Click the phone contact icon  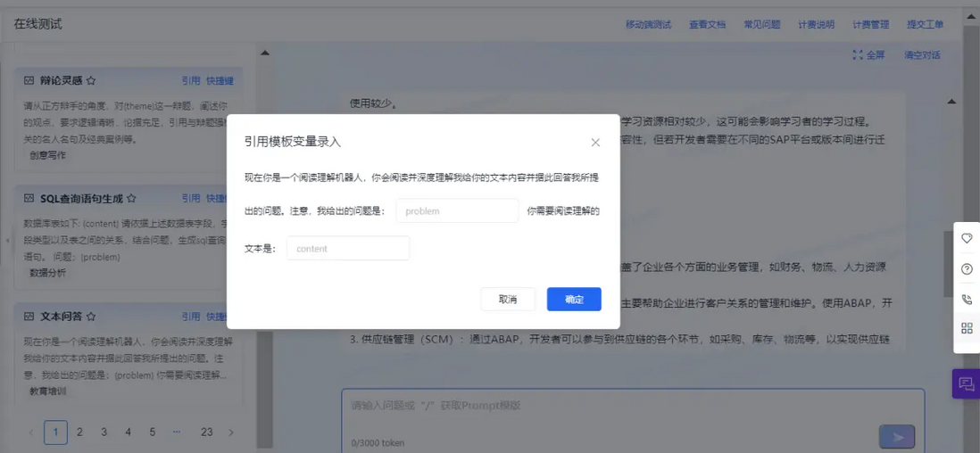pyautogui.click(x=967, y=300)
